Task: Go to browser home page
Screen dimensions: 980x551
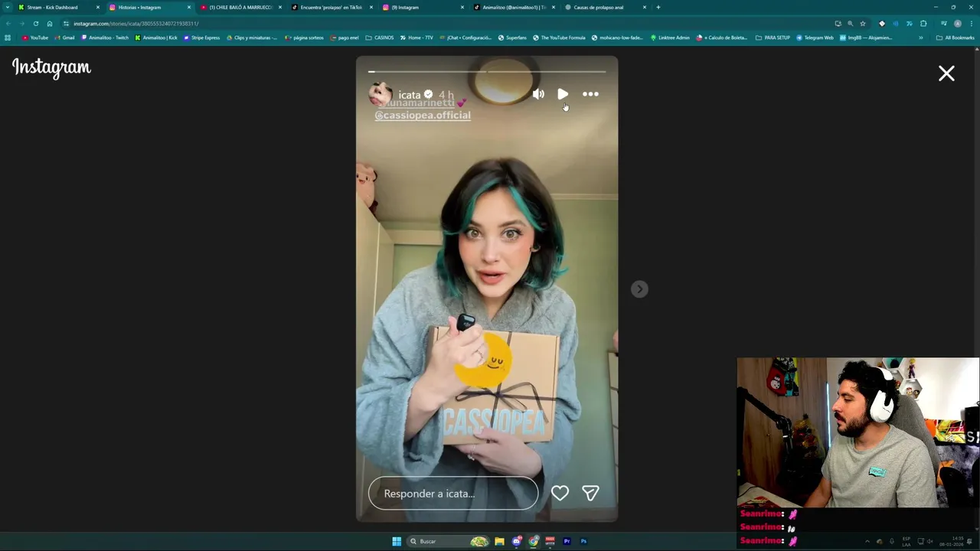Action: (x=50, y=24)
